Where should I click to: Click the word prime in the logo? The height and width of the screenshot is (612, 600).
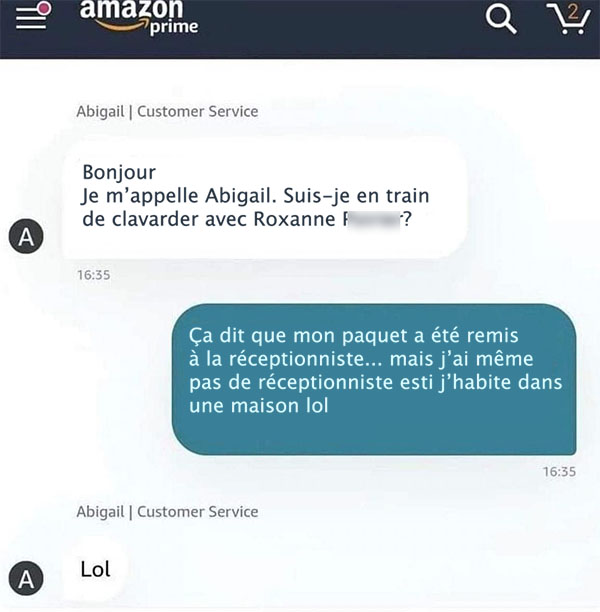[174, 27]
